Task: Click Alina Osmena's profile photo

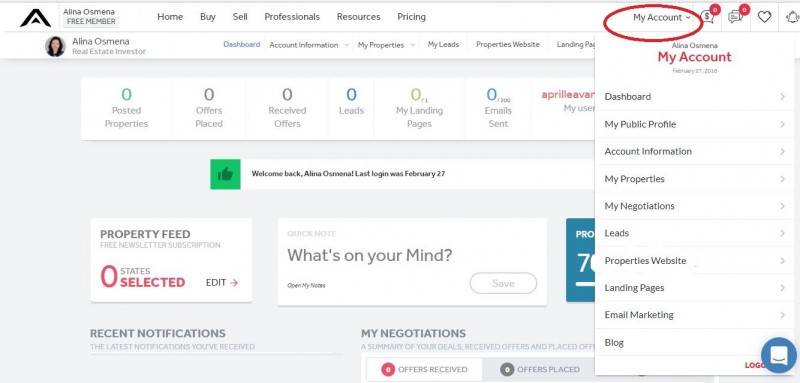Action: coord(55,46)
